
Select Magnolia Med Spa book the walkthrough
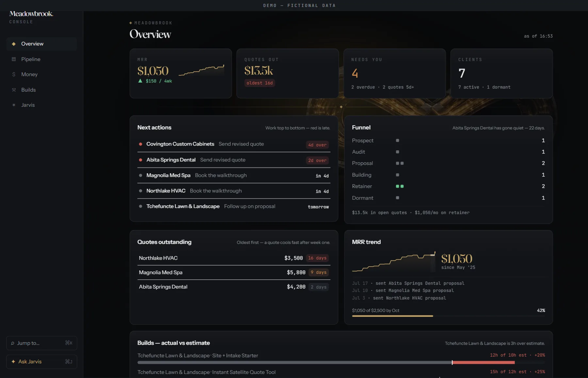(x=234, y=175)
